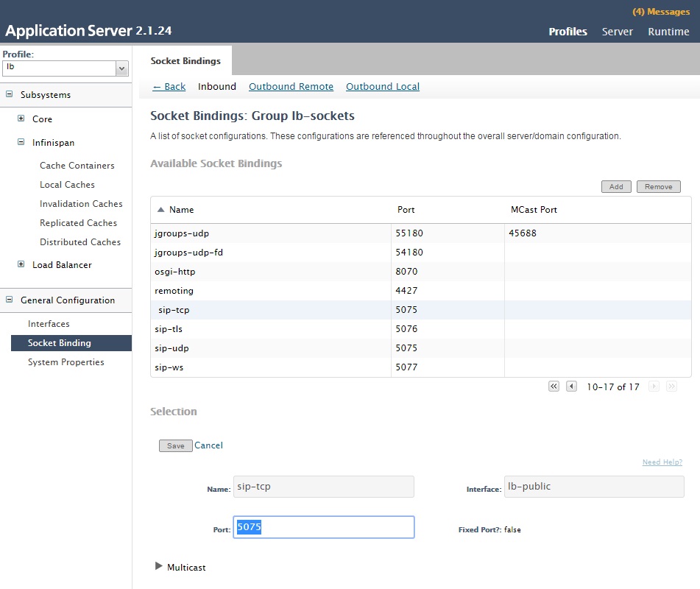Image resolution: width=700 pixels, height=589 pixels.
Task: Open the Outbound Local bindings
Action: (383, 87)
